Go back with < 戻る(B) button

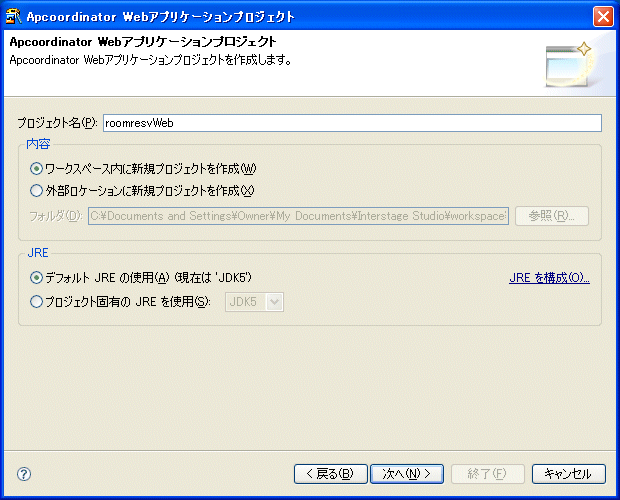pyautogui.click(x=331, y=474)
